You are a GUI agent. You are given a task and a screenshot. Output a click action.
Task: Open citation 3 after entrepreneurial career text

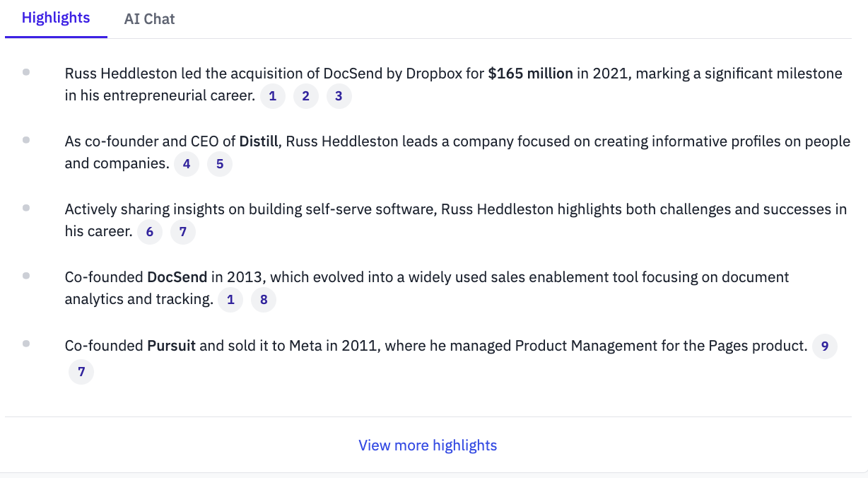(339, 96)
